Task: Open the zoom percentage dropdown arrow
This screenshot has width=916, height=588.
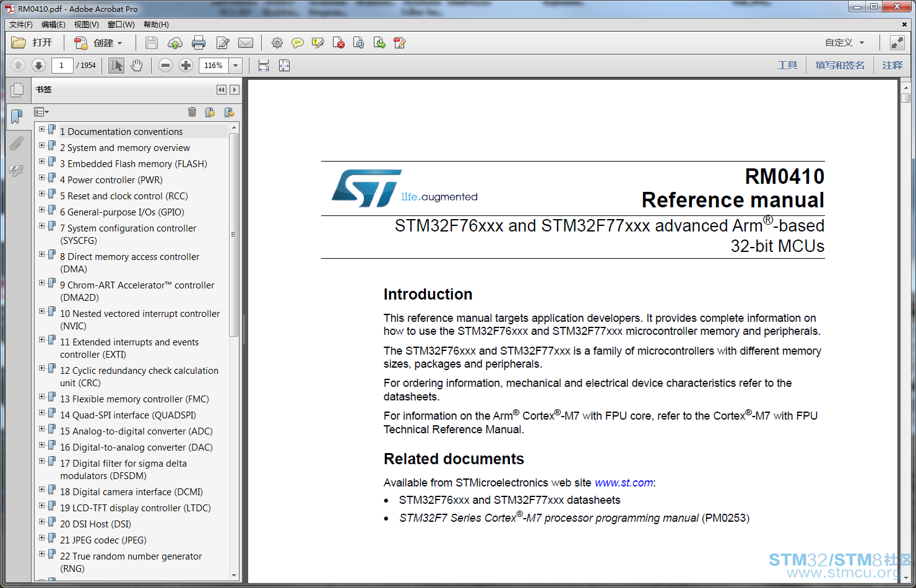Action: pyautogui.click(x=236, y=65)
